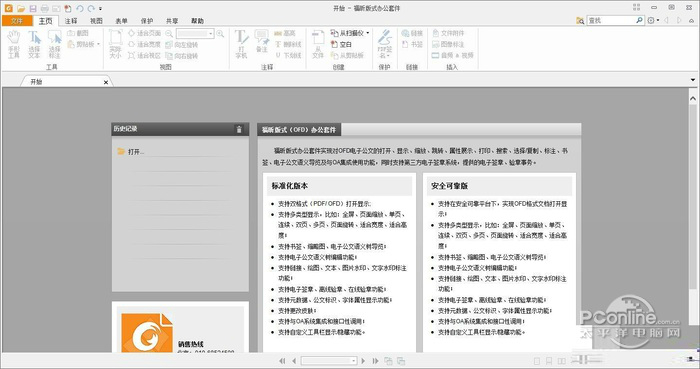The image size is (700, 369).
Task: Click the PDF Sign (PDF签名) icon
Action: click(x=384, y=44)
